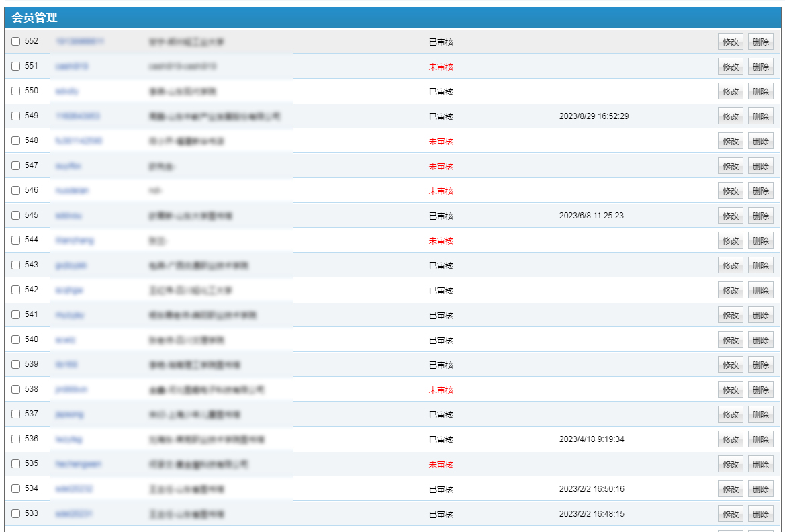Select the checkbox in row 549
The image size is (785, 532).
coord(16,116)
